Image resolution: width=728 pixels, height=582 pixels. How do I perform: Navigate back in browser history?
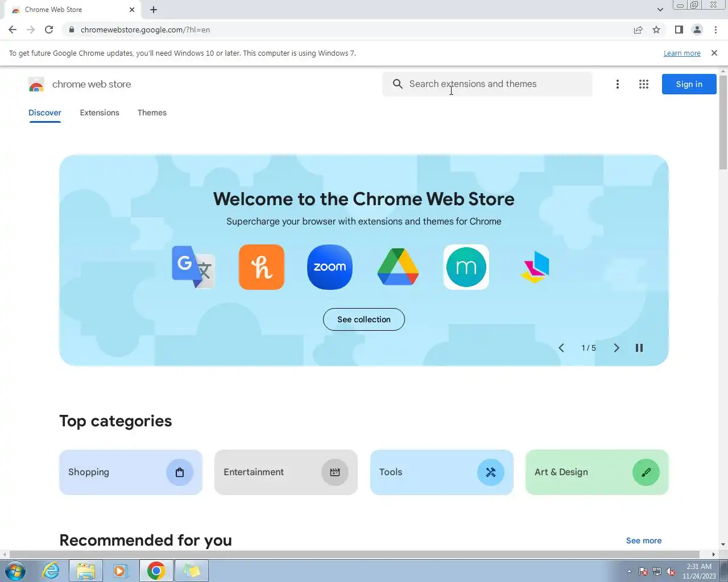(x=13, y=30)
